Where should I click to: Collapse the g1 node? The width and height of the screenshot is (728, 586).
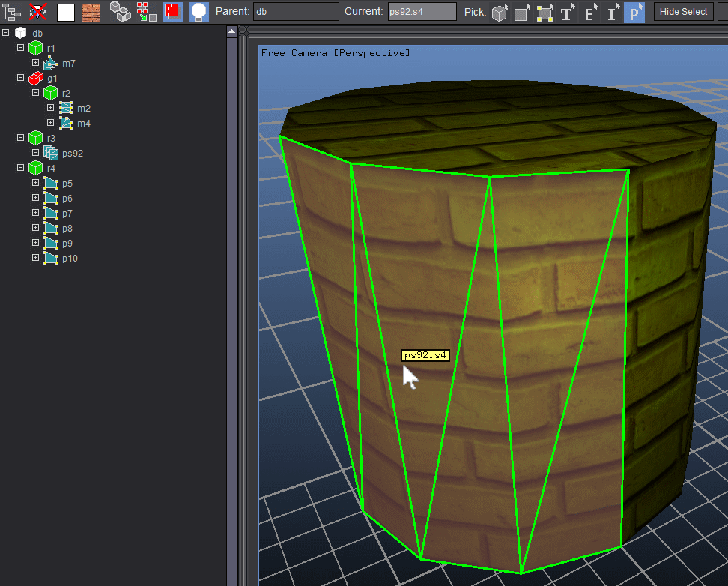pyautogui.click(x=20, y=78)
